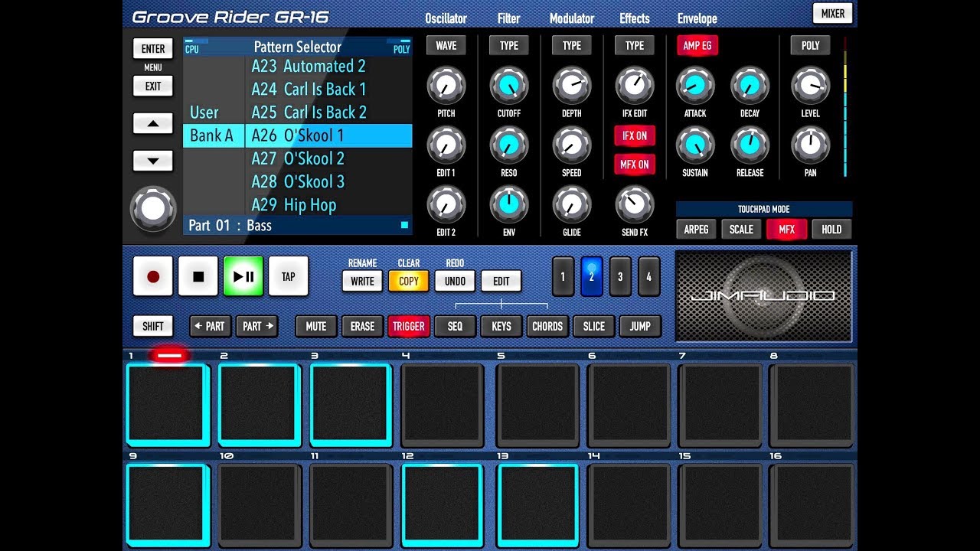Switch to SEQ pad mode
The width and height of the screenshot is (980, 551).
pos(455,326)
